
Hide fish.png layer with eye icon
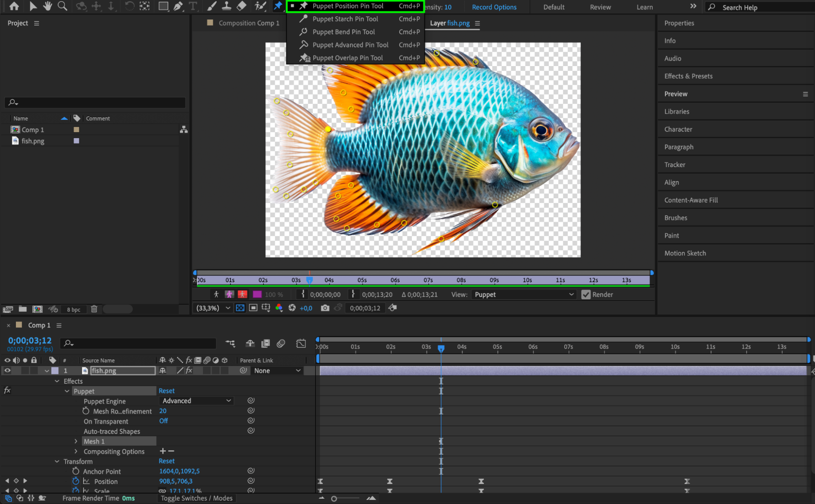coord(7,371)
